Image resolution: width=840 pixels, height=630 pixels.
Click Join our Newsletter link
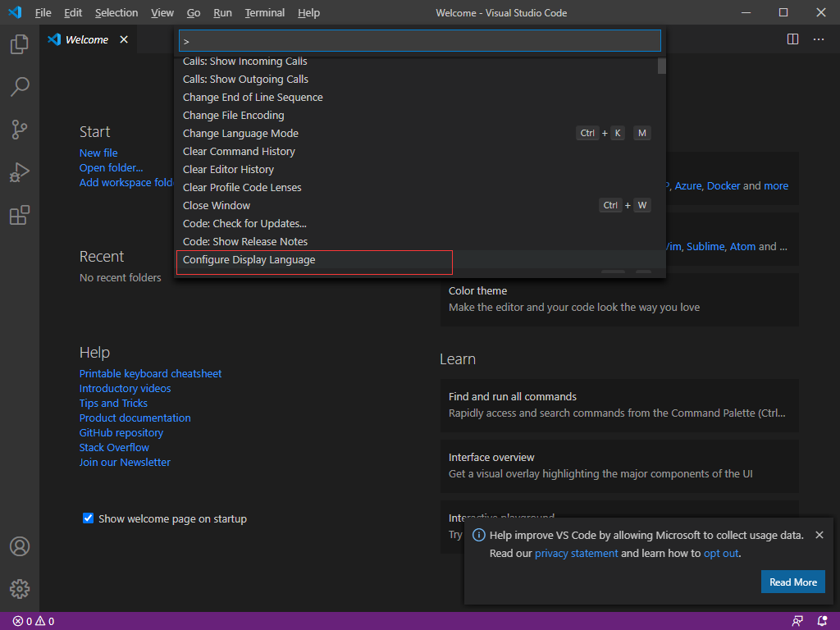125,462
